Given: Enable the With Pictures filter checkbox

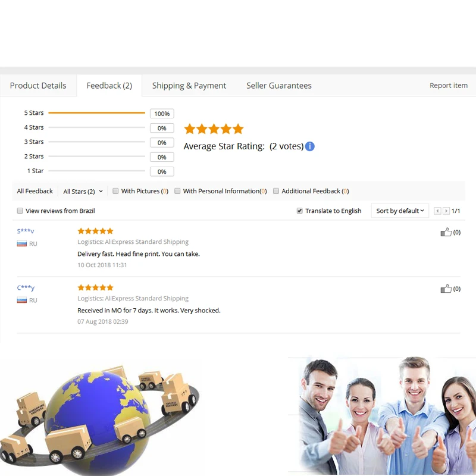Looking at the screenshot, I should coord(115,191).
